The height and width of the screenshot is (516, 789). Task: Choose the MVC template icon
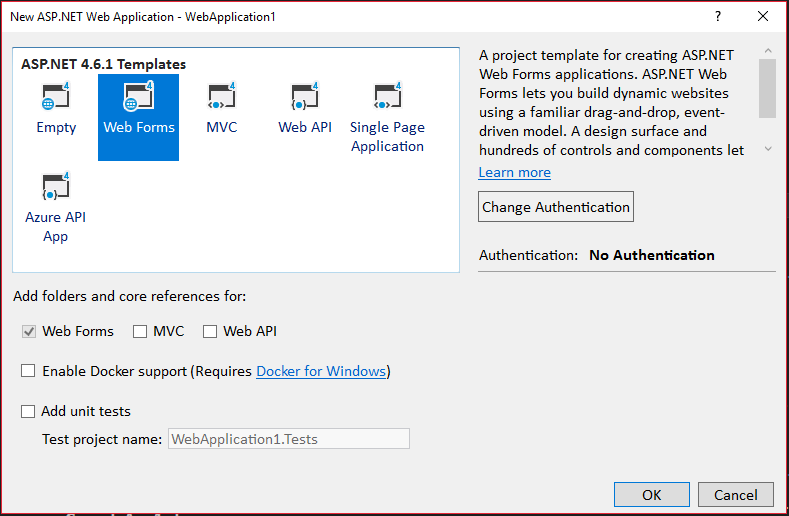tap(221, 96)
